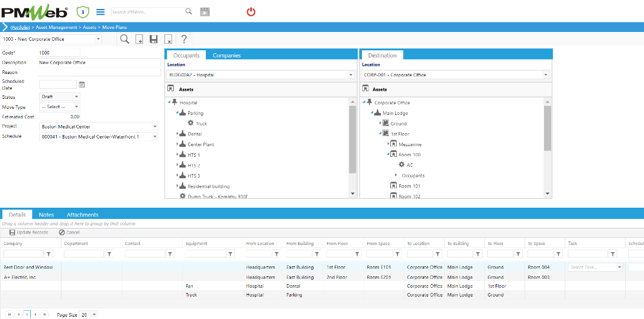Click the Task column filter icon
Viewport: 644px width, 319px height.
pyautogui.click(x=613, y=254)
